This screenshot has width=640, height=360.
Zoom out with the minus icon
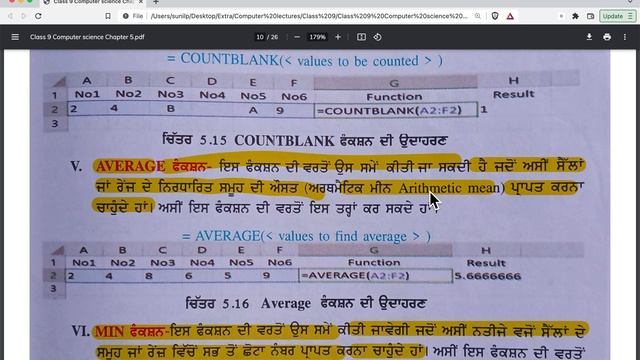coord(297,37)
